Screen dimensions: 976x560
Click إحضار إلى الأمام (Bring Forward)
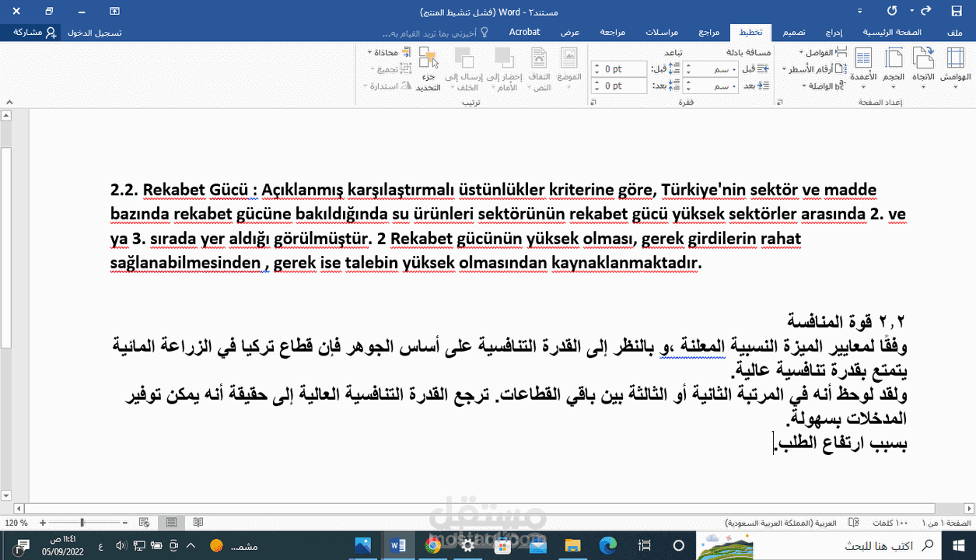[503, 68]
